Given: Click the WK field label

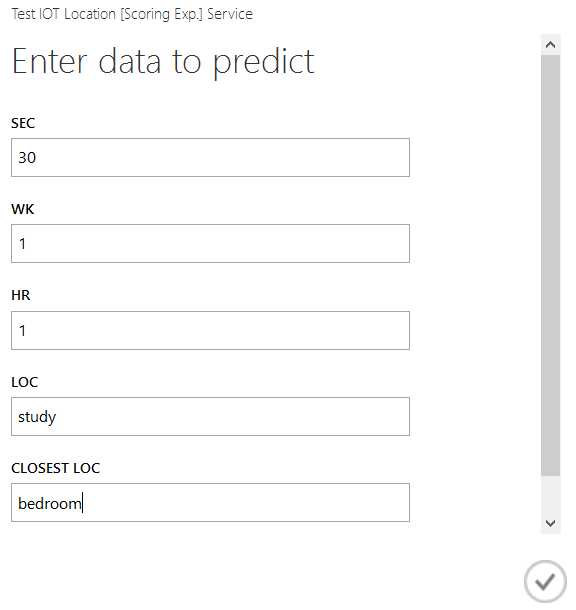Looking at the screenshot, I should coord(23,209).
